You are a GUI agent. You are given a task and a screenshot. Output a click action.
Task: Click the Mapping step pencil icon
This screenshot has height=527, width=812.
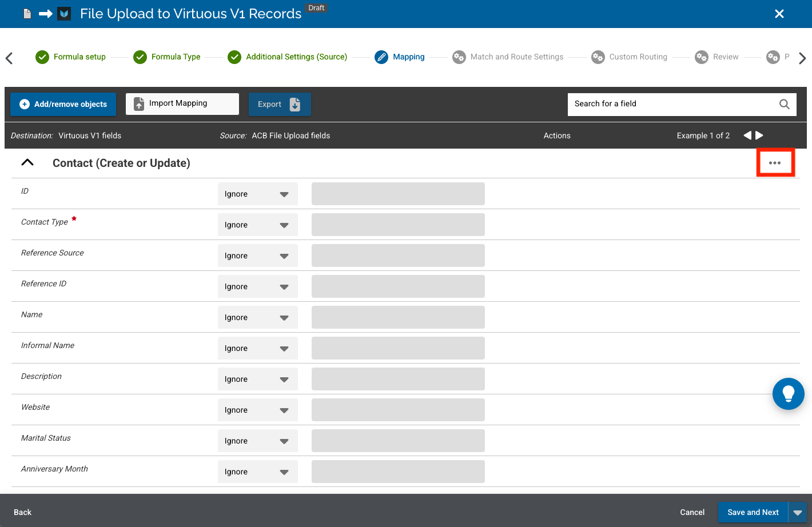pos(381,57)
